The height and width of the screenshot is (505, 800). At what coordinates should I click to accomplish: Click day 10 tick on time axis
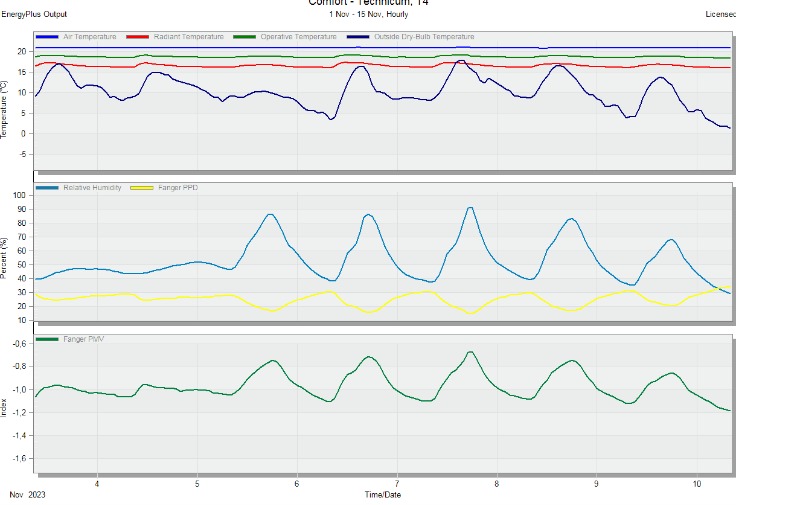[x=696, y=483]
